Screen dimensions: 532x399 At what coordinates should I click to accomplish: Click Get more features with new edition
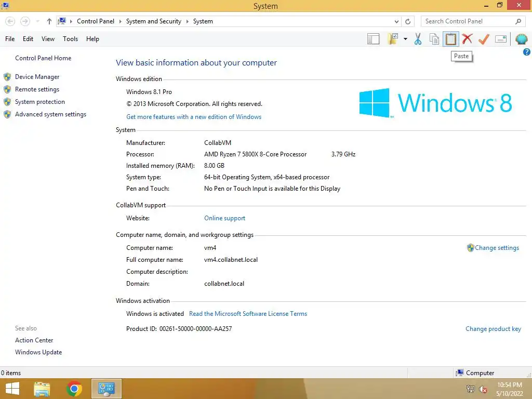point(194,117)
